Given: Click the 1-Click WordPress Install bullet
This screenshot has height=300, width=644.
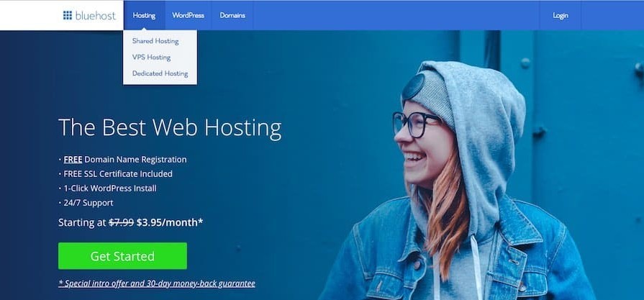Looking at the screenshot, I should 110,188.
